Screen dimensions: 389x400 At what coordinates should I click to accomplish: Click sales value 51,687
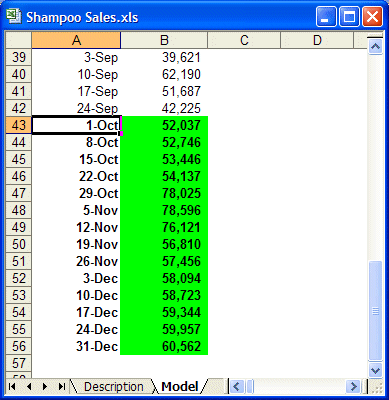pos(164,91)
